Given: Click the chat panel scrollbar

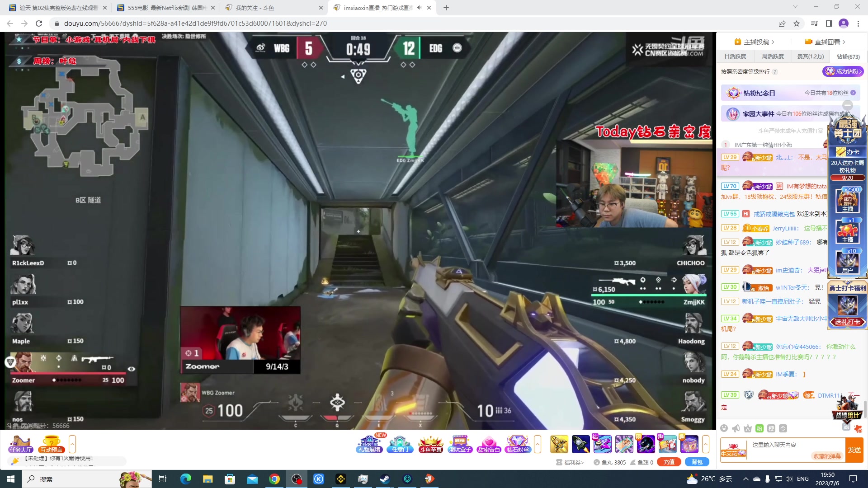Looking at the screenshot, I should click(x=865, y=409).
